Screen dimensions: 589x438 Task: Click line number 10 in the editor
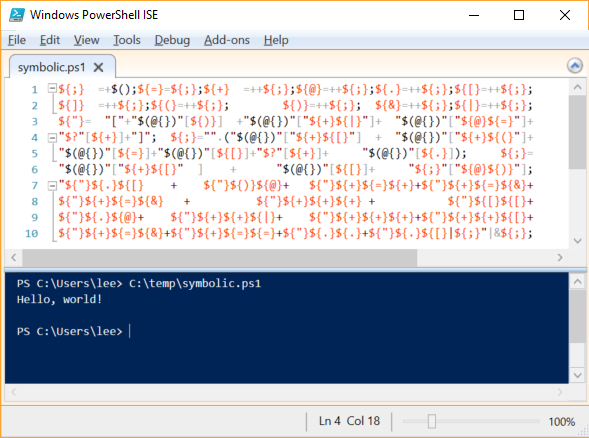(32, 234)
